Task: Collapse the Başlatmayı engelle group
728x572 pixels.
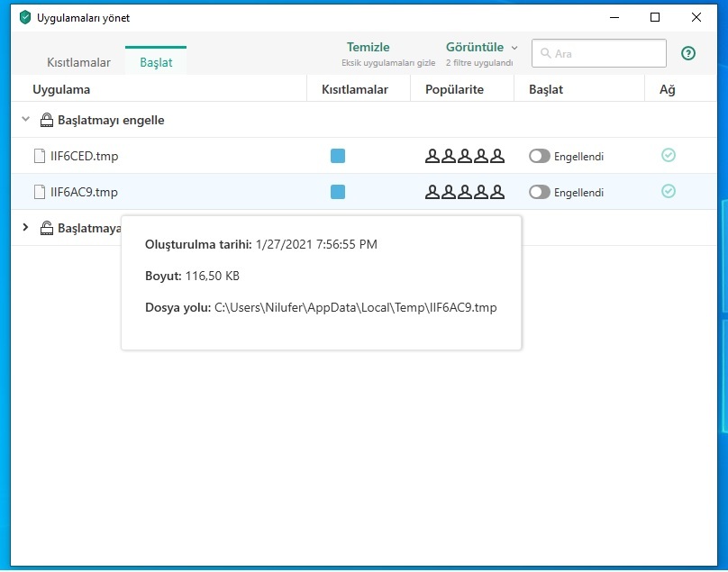Action: tap(25, 120)
